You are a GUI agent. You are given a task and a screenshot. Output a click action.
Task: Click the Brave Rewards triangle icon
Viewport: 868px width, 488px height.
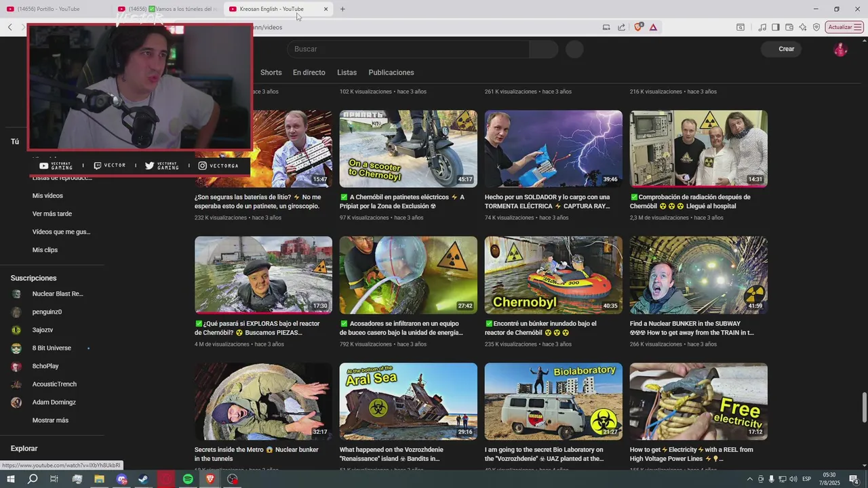653,27
